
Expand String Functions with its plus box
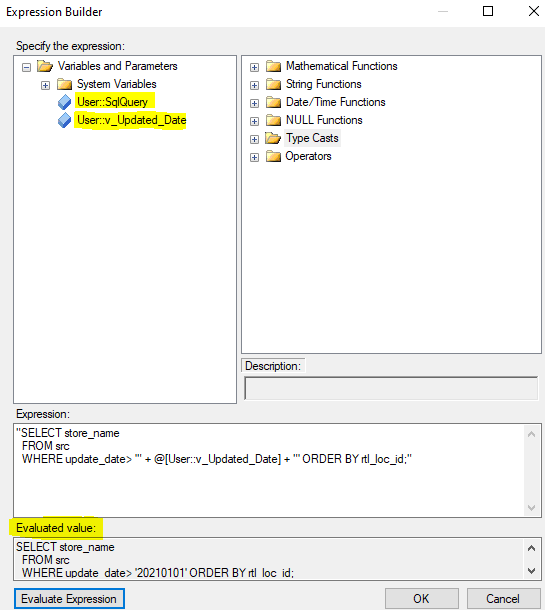(x=254, y=85)
